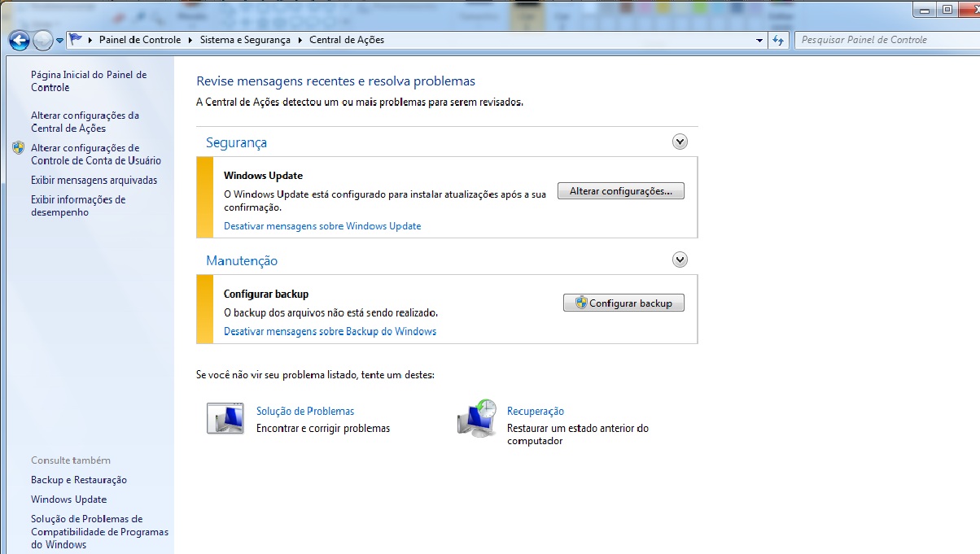Click the Control Panel flag icon in address bar
Image resolution: width=980 pixels, height=554 pixels.
point(77,39)
